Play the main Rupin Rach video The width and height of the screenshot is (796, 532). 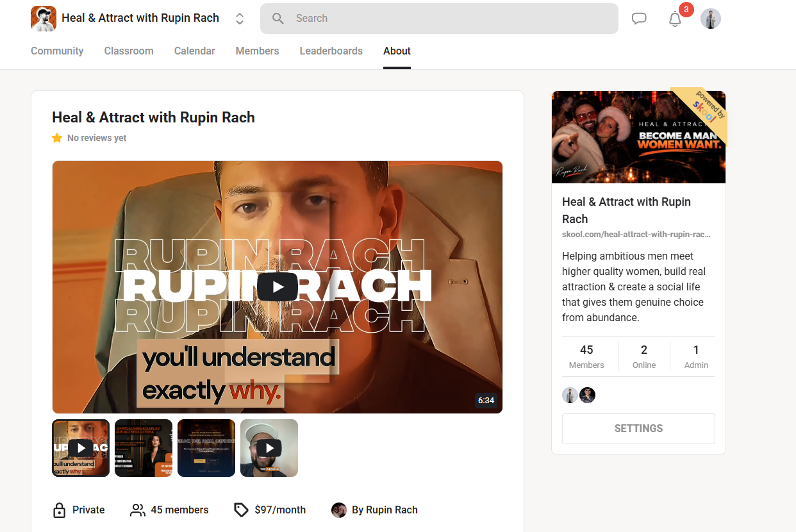278,287
